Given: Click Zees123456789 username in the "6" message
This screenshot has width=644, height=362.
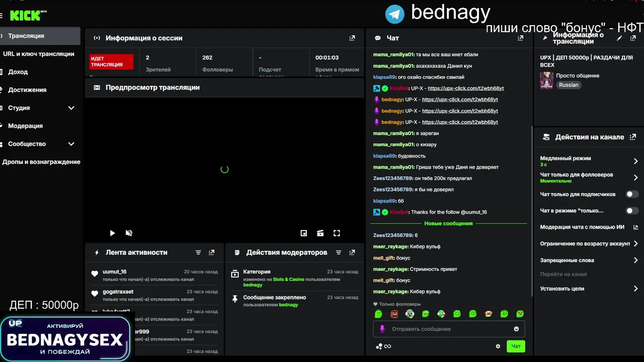Looking at the screenshot, I should pyautogui.click(x=392, y=235).
